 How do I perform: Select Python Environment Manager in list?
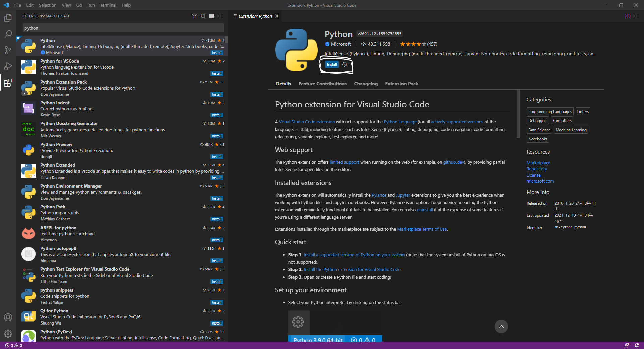pos(122,192)
